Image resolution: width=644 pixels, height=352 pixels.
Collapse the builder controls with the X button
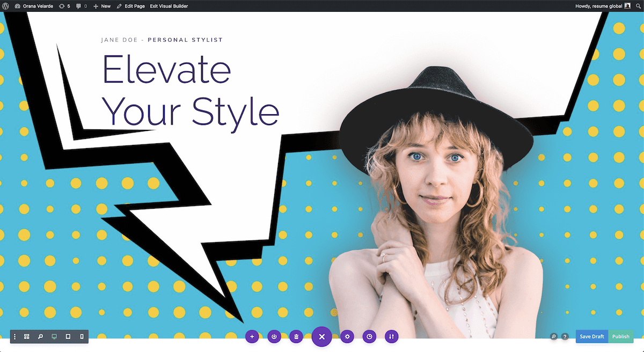point(321,336)
